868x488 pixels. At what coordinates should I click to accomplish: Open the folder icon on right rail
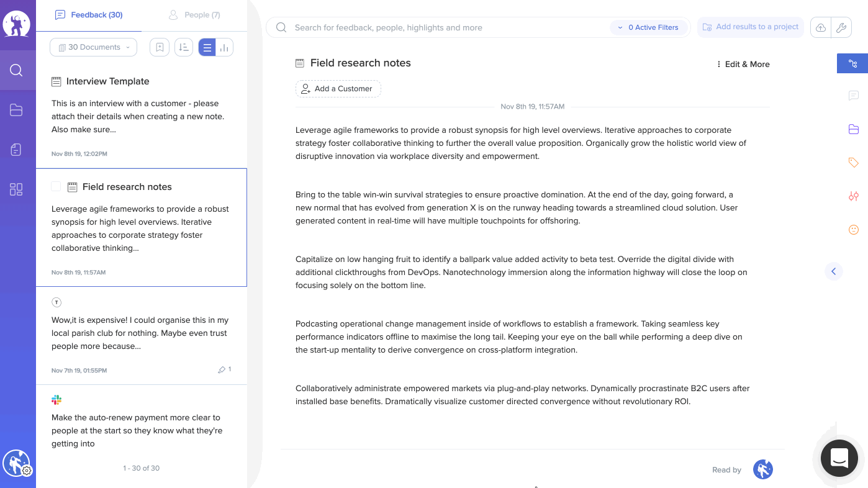[x=854, y=129]
